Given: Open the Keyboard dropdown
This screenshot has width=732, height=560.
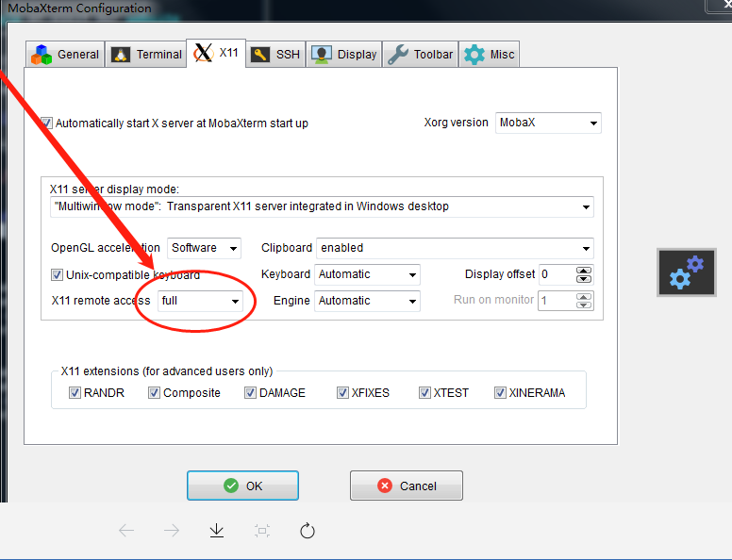Looking at the screenshot, I should coord(367,275).
